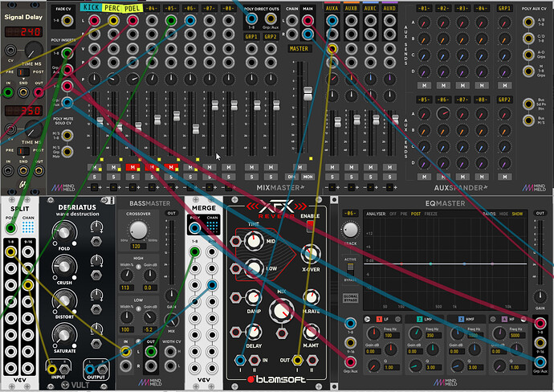Click the MASTER label display

[299, 49]
